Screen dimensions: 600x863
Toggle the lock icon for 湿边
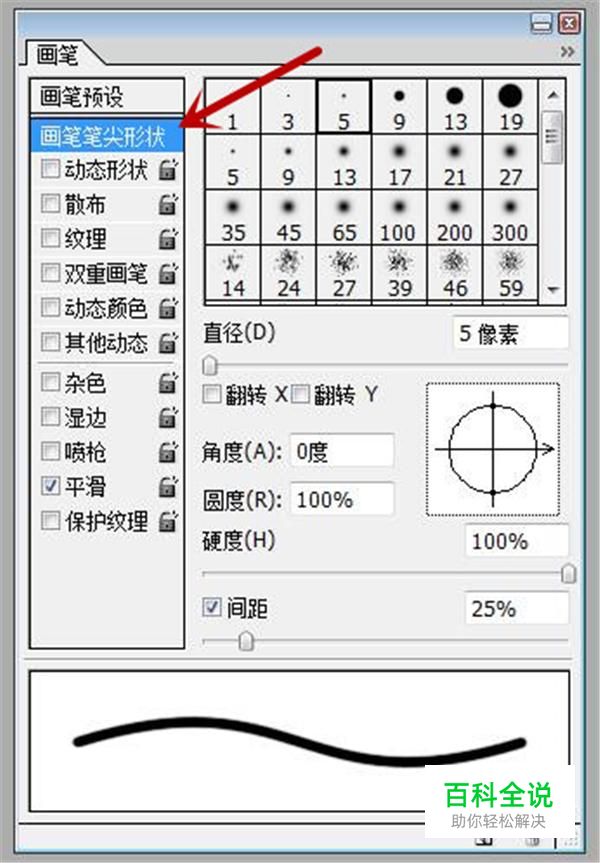click(x=168, y=418)
